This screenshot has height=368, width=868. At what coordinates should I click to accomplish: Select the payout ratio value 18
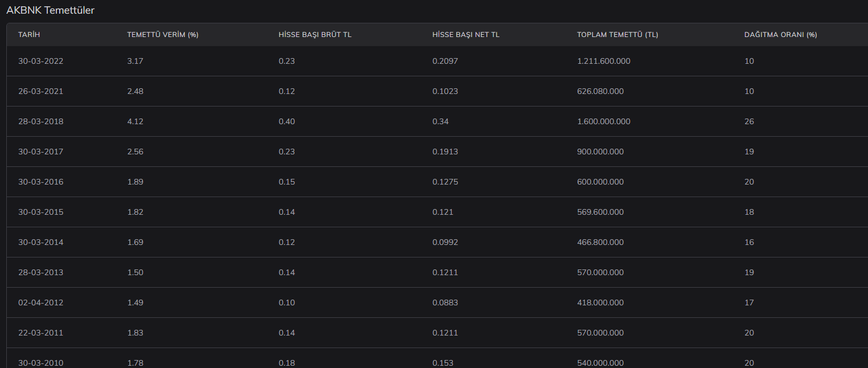(749, 212)
